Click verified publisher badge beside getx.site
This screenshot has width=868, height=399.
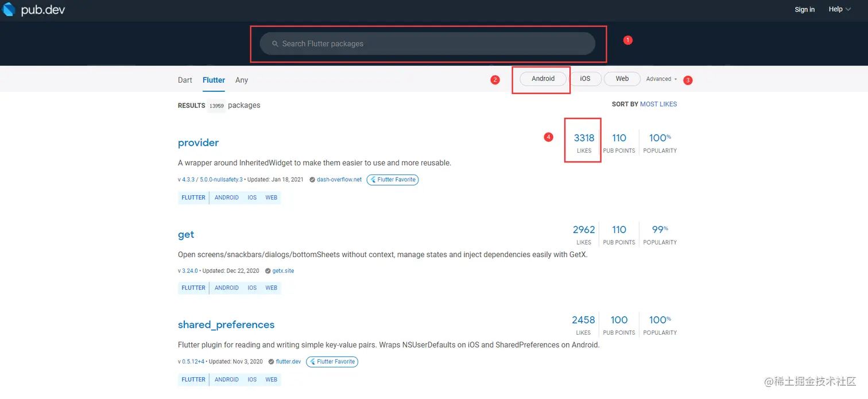268,271
